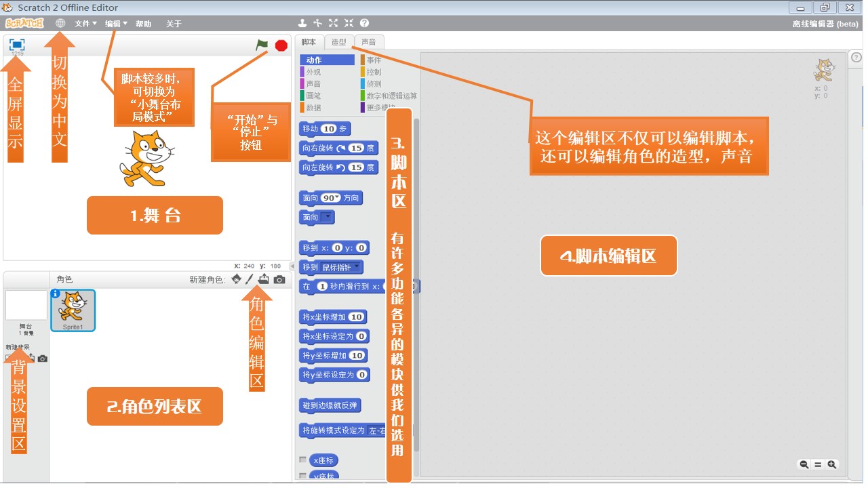Choose new sprite from library icon
Screen dimensions: 868x488
coord(236,279)
